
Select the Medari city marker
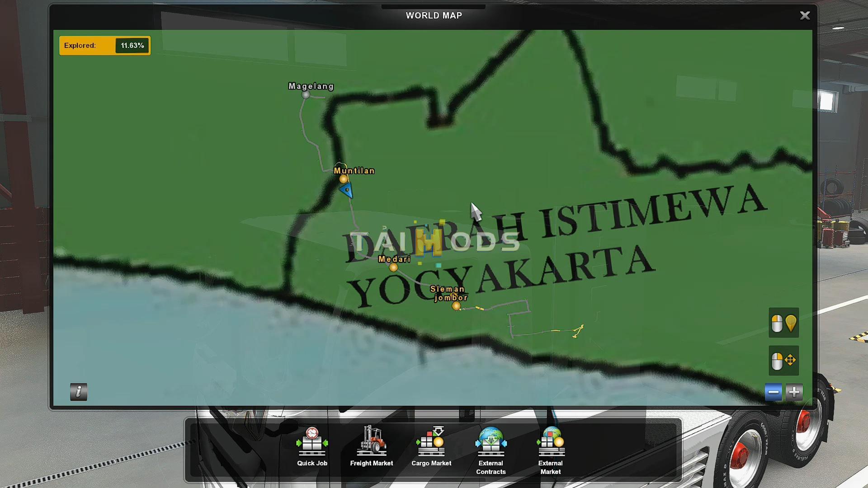pos(394,267)
